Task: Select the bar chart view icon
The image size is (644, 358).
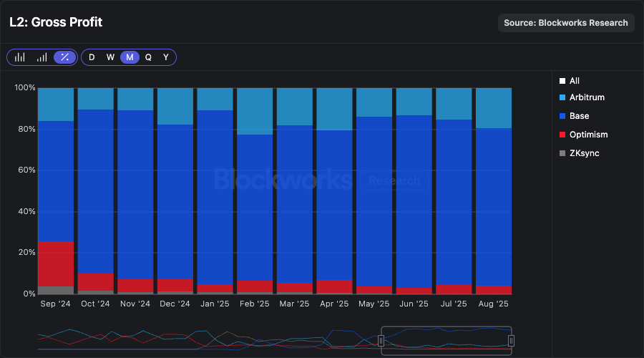Action: click(20, 57)
